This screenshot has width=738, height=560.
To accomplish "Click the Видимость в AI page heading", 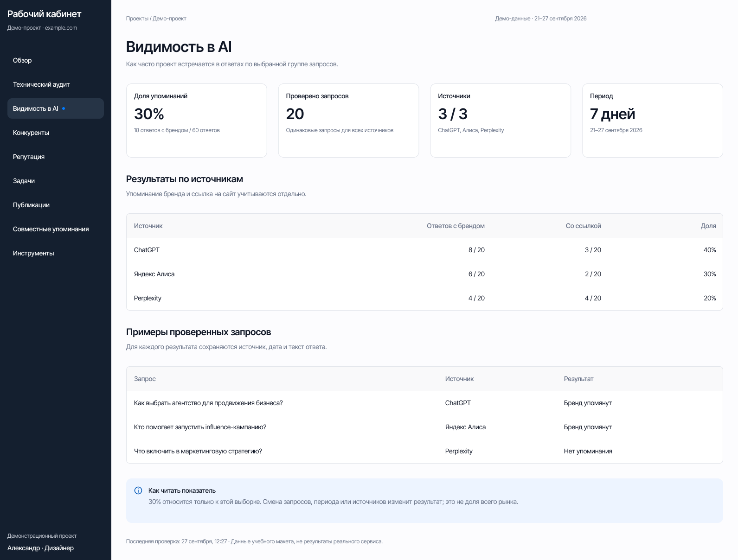I will [179, 47].
